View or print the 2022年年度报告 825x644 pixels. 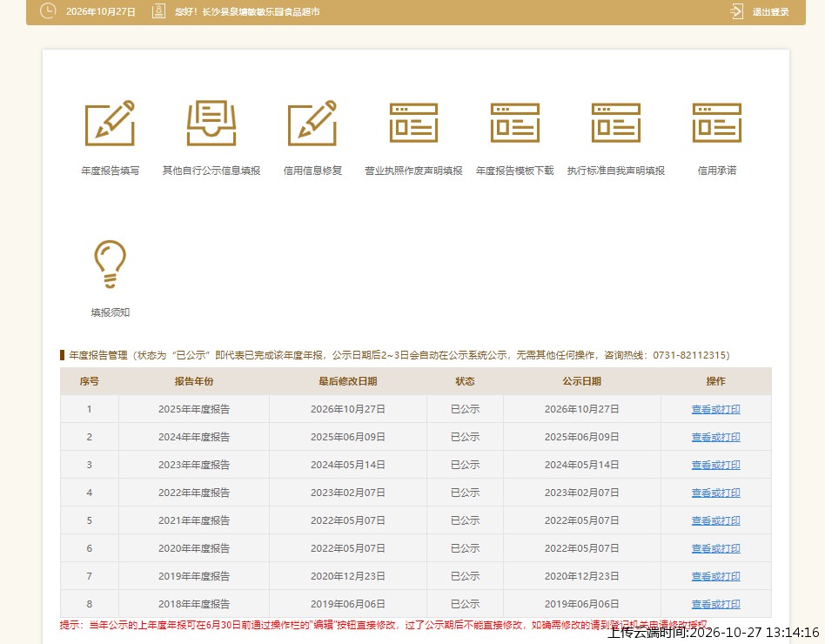715,493
